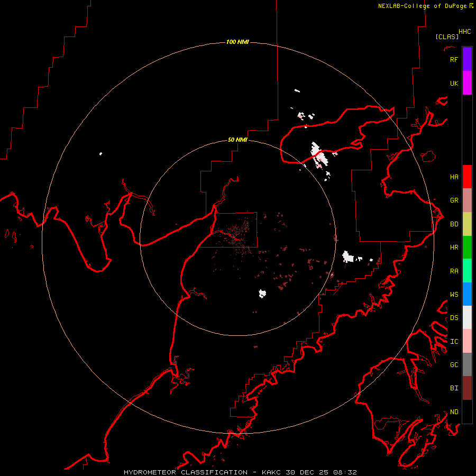Viewport: 476px width, 476px height.
Task: Click the IC legend label
Action: (454, 341)
